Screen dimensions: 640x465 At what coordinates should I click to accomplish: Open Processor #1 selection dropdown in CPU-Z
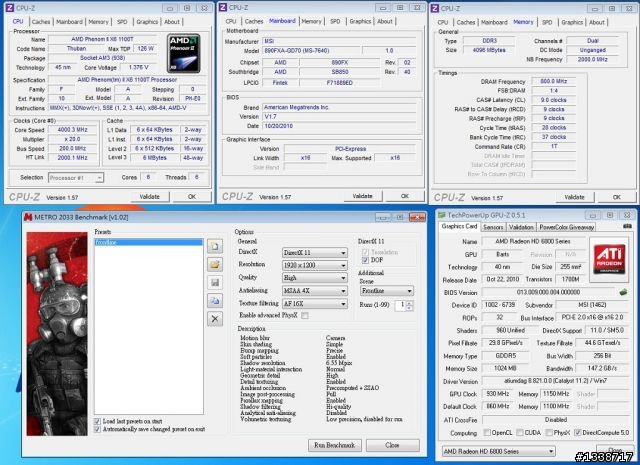coord(76,178)
